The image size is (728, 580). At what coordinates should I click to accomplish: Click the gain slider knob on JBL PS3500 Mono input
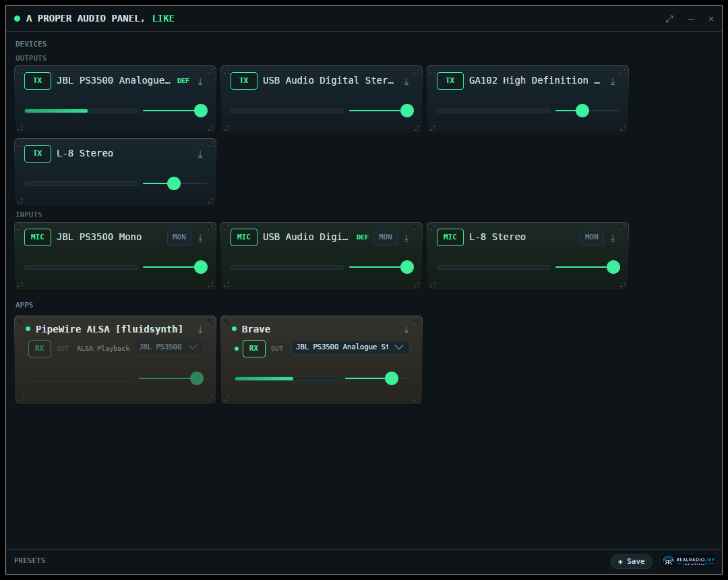coord(201,267)
